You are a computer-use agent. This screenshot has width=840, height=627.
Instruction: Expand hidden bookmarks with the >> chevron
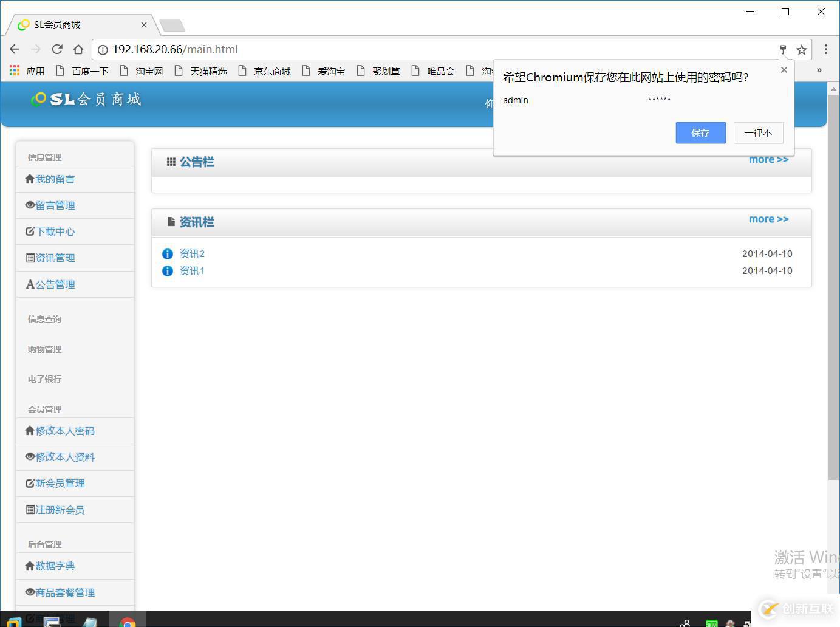[x=819, y=70]
